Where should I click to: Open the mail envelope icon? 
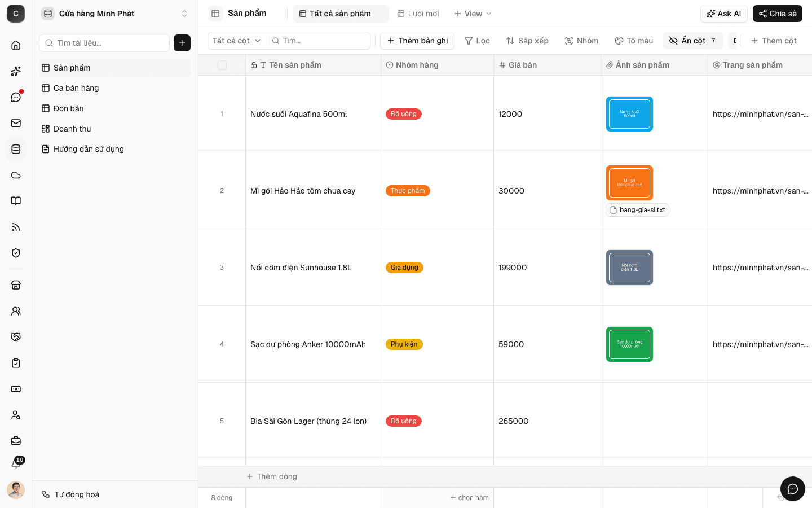click(x=16, y=123)
